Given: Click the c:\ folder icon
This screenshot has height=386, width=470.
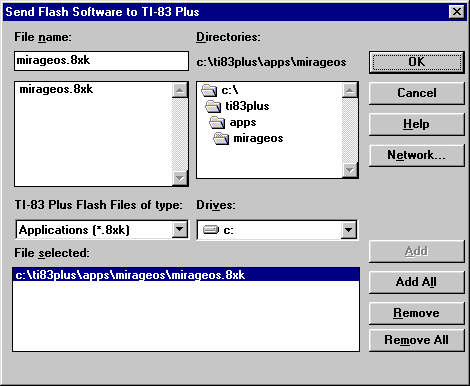Looking at the screenshot, I should click(x=209, y=90).
